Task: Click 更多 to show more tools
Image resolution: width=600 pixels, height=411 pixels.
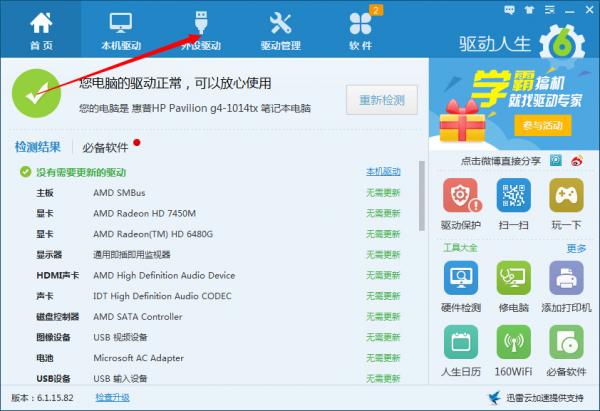Action: point(576,248)
